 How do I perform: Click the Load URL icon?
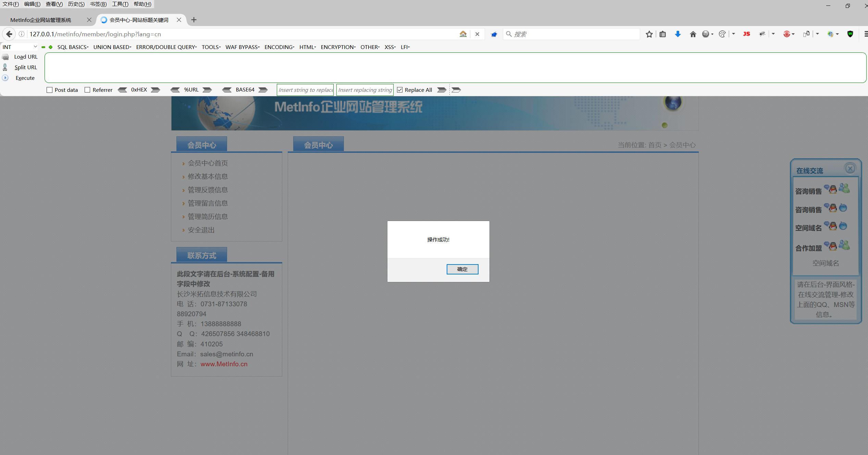(5, 57)
